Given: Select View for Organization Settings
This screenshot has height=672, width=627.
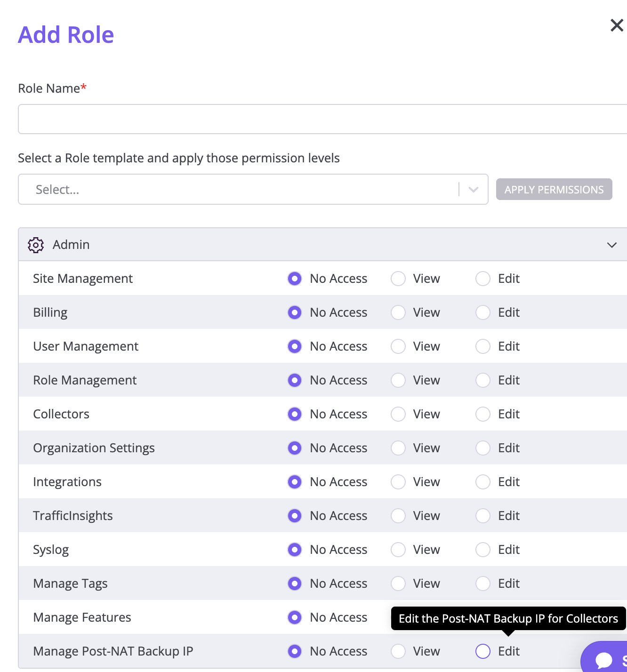Looking at the screenshot, I should pos(398,448).
